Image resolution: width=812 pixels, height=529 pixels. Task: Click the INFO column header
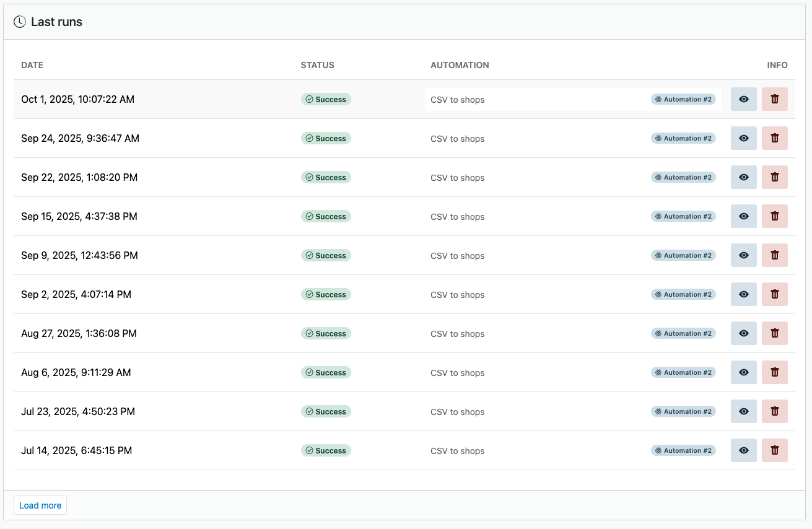coord(777,65)
